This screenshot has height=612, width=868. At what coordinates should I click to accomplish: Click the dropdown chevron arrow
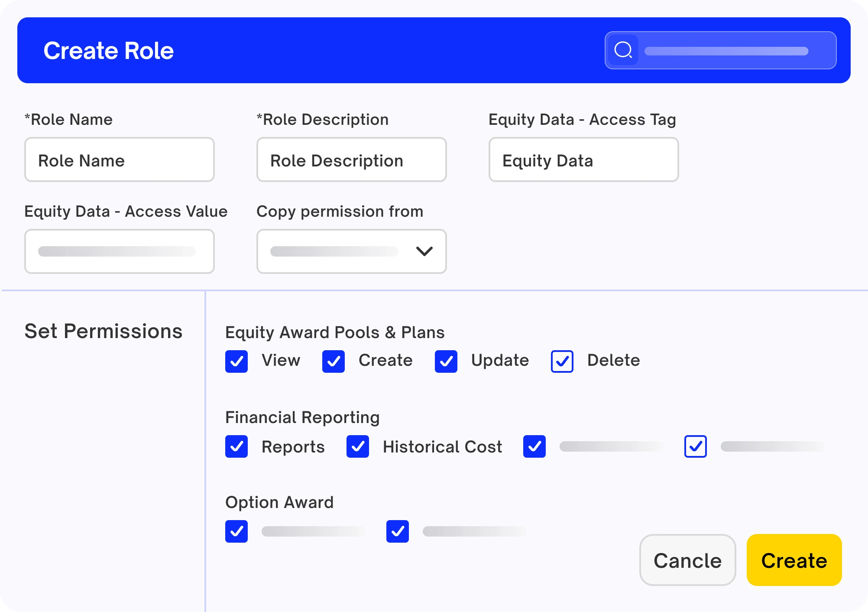tap(424, 251)
